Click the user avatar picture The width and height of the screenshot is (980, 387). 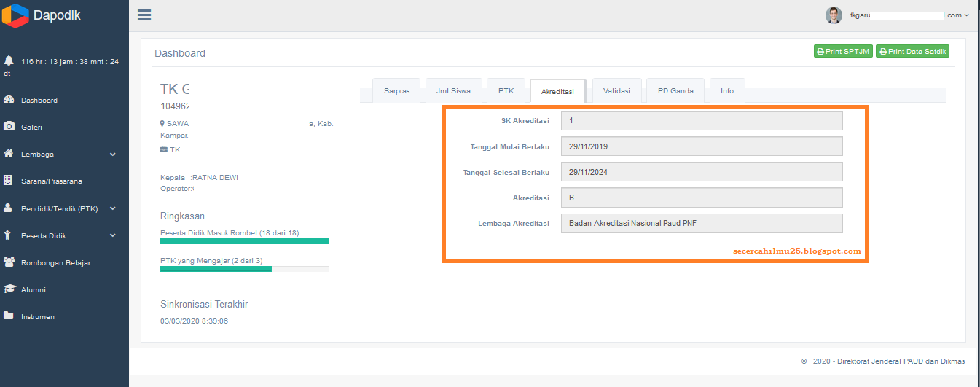tap(834, 15)
